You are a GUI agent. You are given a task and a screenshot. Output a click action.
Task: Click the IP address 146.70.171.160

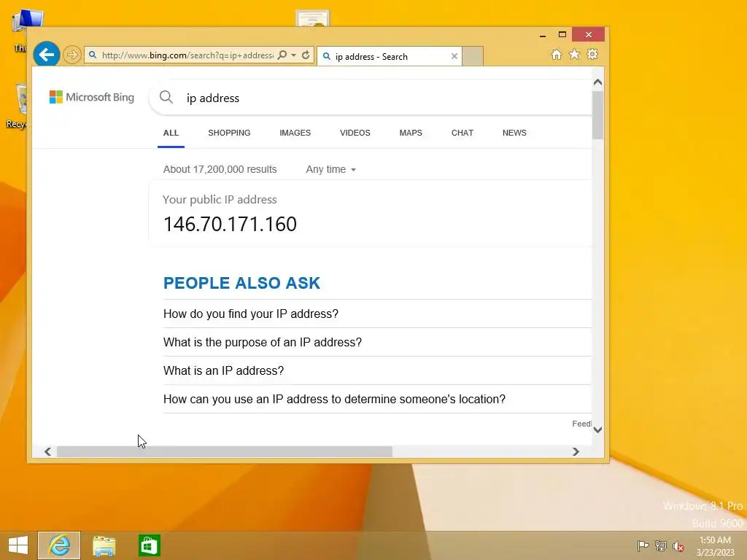[x=230, y=225]
